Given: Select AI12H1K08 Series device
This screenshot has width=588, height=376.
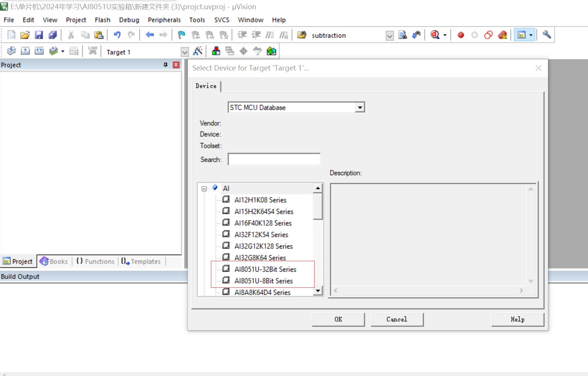Looking at the screenshot, I should coord(260,200).
